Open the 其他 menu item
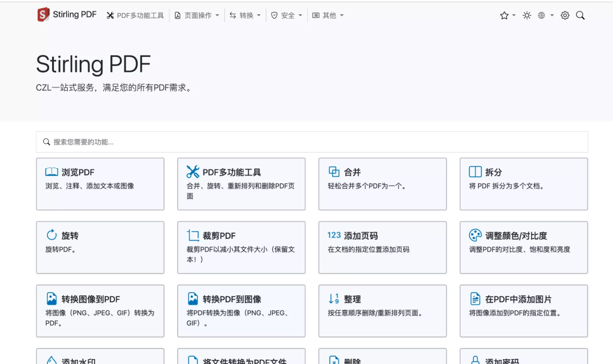613x364 pixels. [328, 15]
